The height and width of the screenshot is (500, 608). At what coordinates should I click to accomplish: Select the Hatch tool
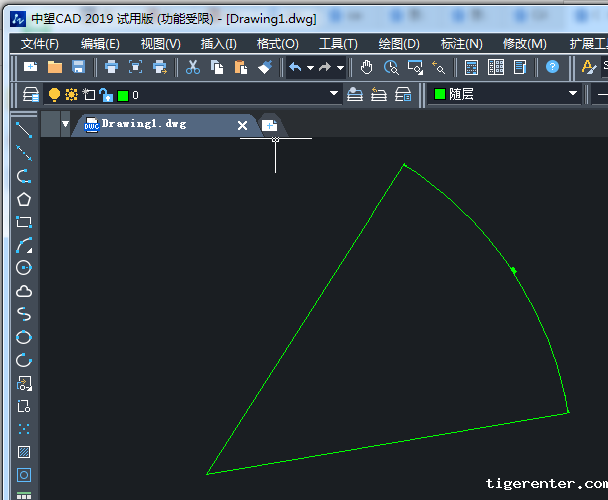pos(24,452)
